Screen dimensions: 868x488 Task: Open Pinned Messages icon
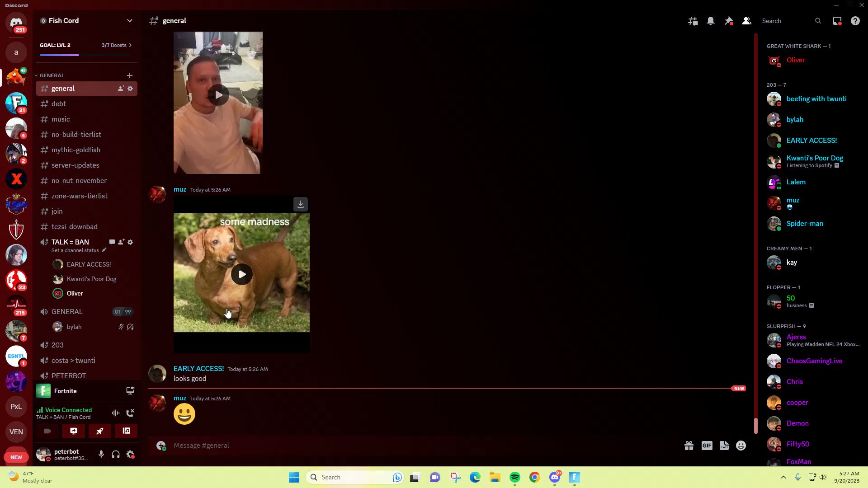click(x=729, y=21)
